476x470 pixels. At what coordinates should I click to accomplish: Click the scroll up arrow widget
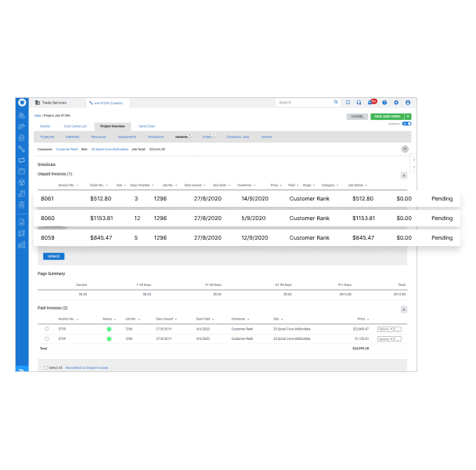click(414, 160)
